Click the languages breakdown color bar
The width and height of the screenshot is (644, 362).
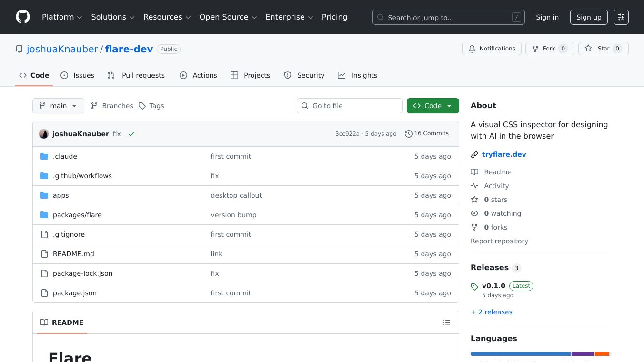click(x=540, y=354)
